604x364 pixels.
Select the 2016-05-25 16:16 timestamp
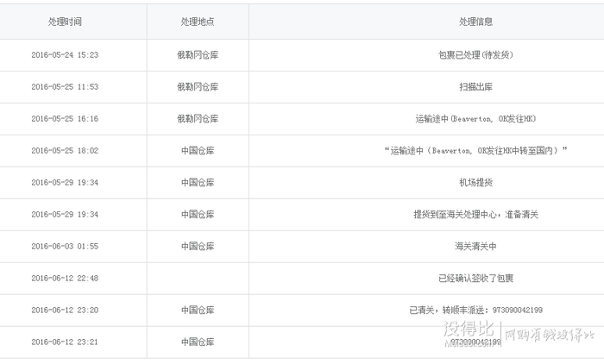pyautogui.click(x=65, y=119)
